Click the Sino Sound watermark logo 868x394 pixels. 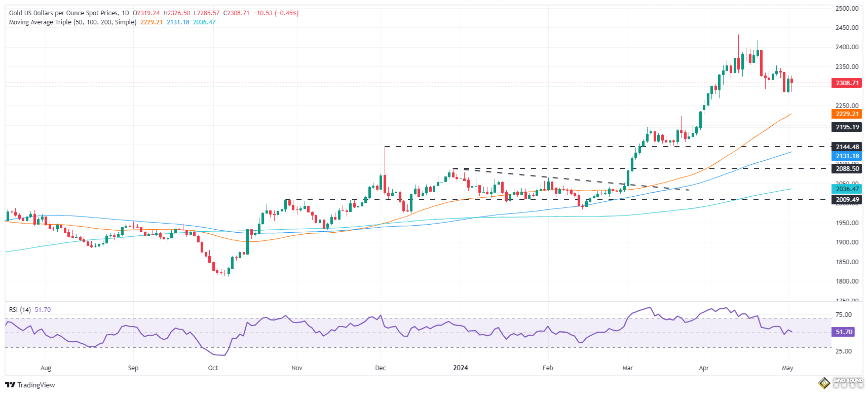[841, 383]
